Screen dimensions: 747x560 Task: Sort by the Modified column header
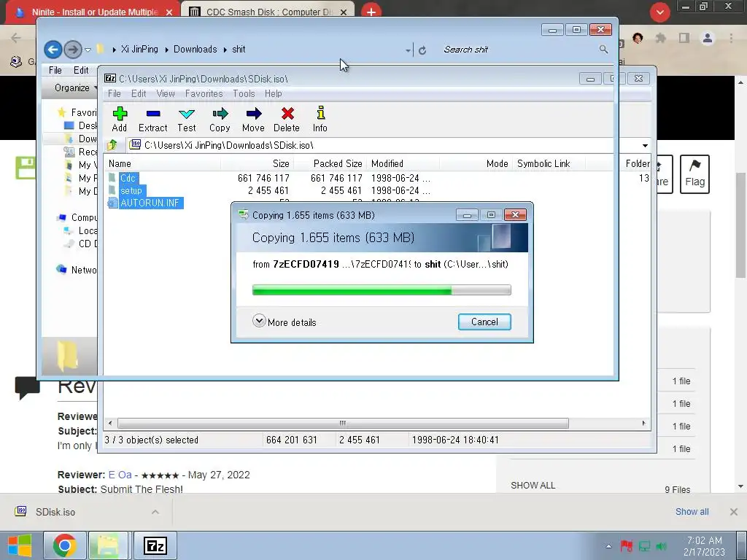tap(404, 164)
